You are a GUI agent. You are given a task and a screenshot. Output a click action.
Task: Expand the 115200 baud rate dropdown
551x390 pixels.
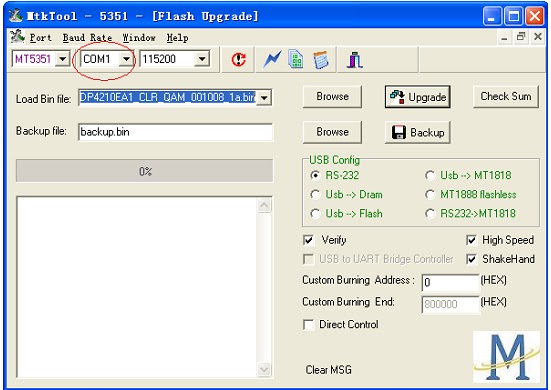[x=202, y=59]
